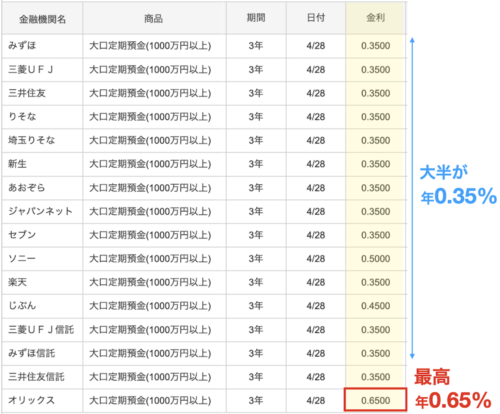Click the 0.3500 rate in 三井住友 row
The height and width of the screenshot is (414, 500).
376,93
